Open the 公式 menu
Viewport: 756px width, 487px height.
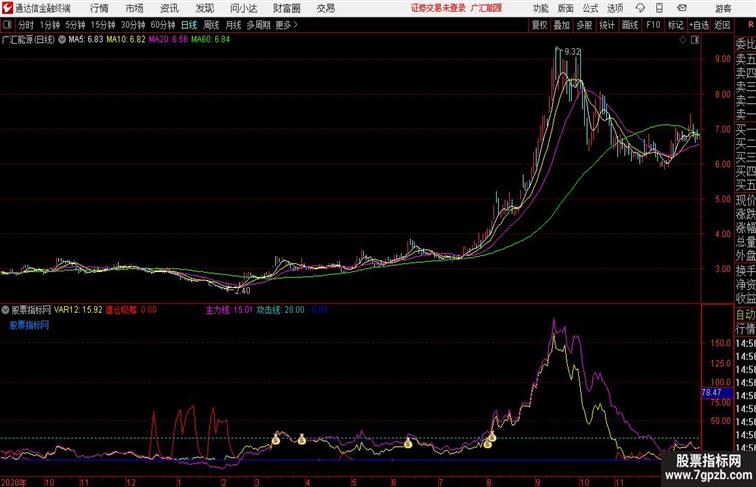[590, 8]
